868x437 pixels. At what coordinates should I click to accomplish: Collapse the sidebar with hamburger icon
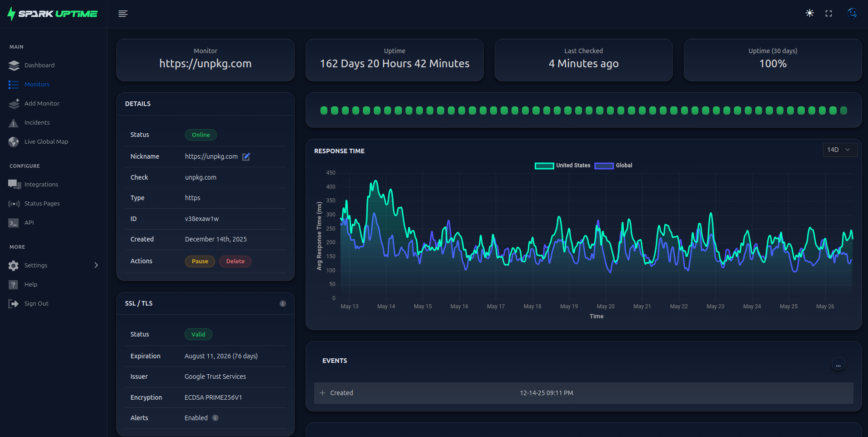click(123, 14)
